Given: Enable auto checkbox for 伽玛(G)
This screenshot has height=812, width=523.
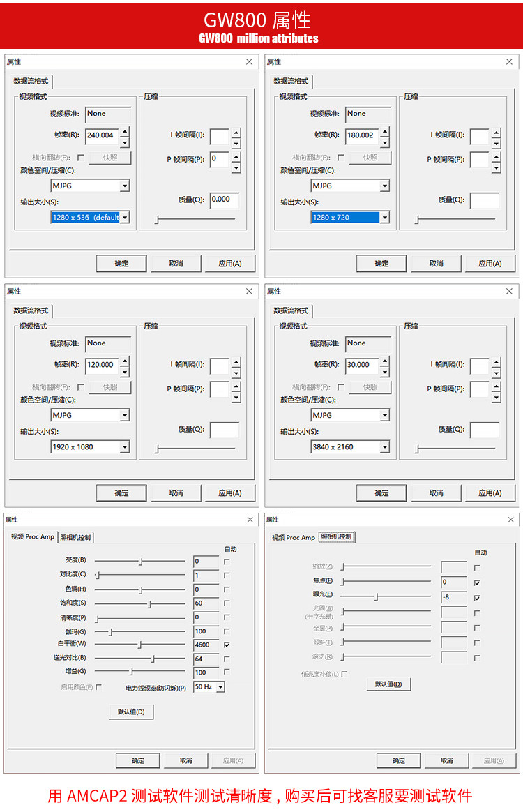Looking at the screenshot, I should (227, 631).
